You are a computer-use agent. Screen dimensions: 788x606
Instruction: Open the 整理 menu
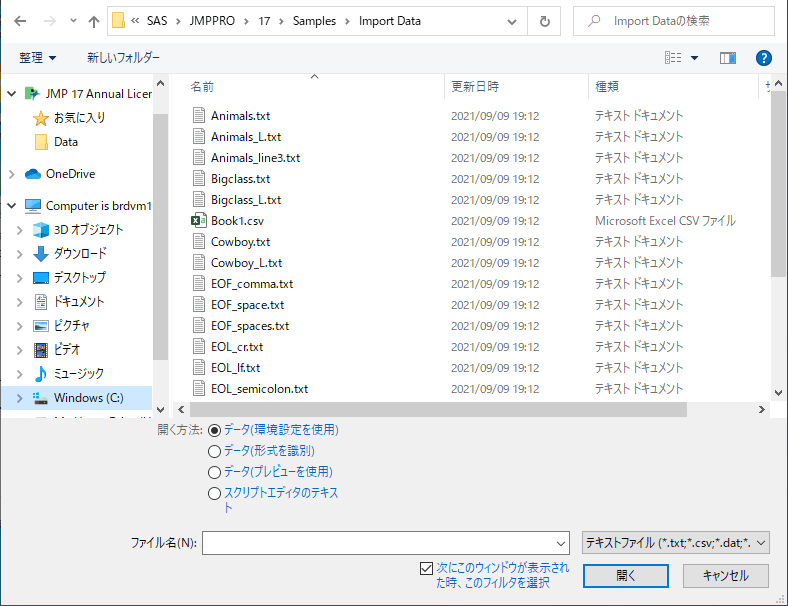tap(37, 58)
